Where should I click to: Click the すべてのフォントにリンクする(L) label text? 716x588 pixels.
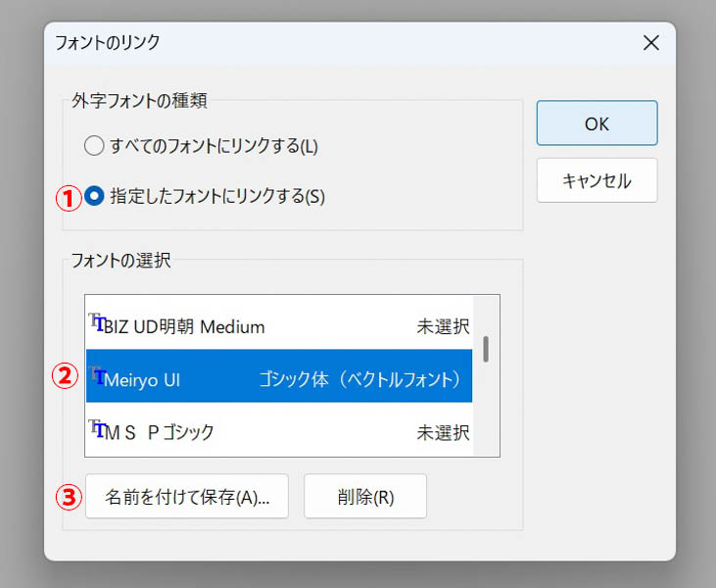coord(214,146)
